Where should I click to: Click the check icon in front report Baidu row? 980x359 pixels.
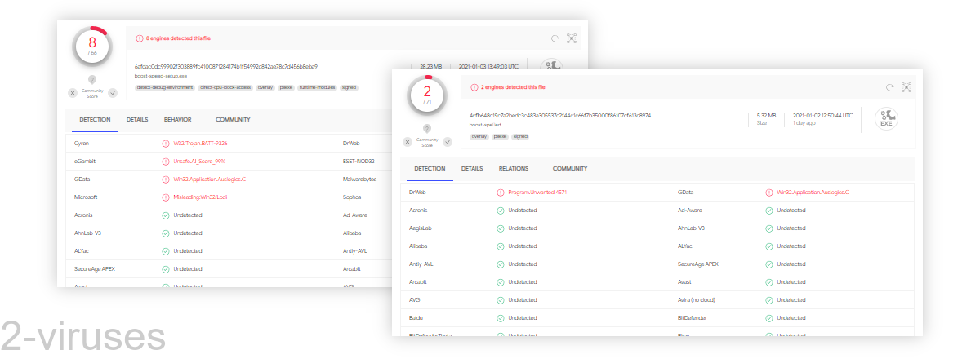click(501, 317)
